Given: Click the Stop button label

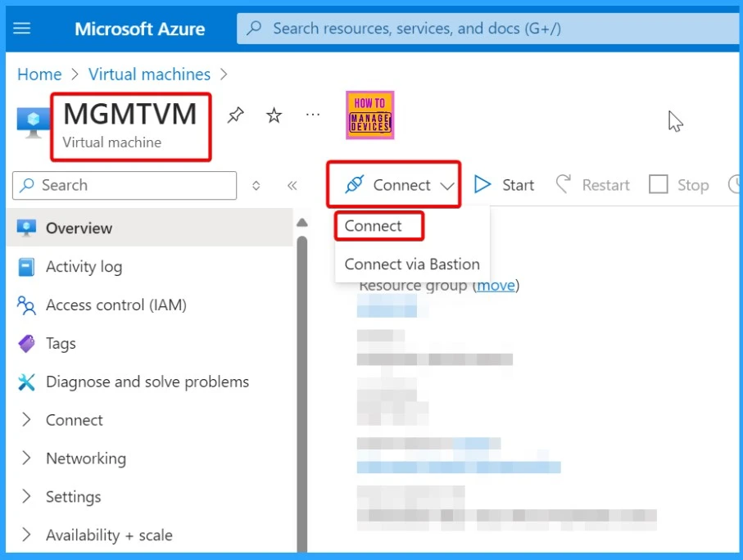Looking at the screenshot, I should pyautogui.click(x=693, y=185).
